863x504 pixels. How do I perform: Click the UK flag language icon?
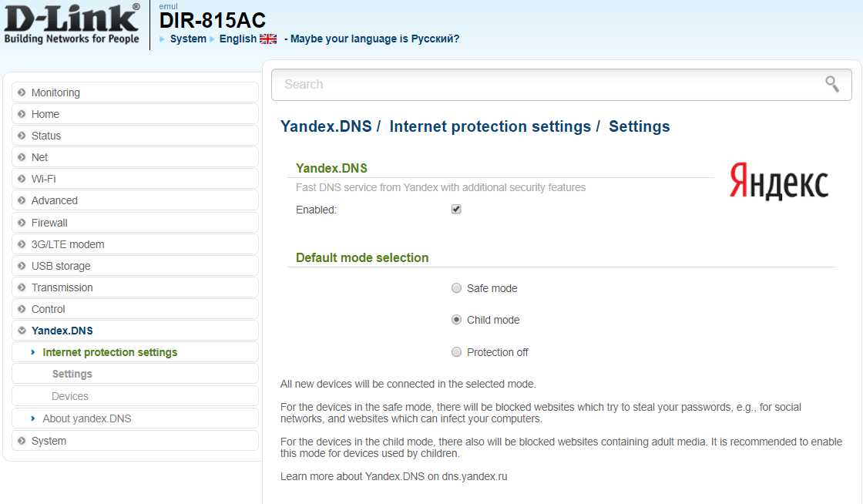268,39
